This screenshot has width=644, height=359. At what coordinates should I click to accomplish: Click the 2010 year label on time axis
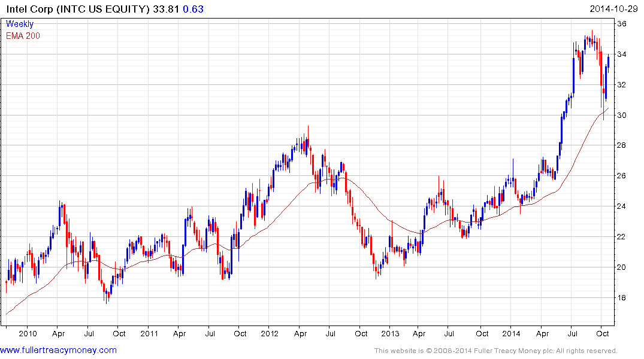[28, 333]
